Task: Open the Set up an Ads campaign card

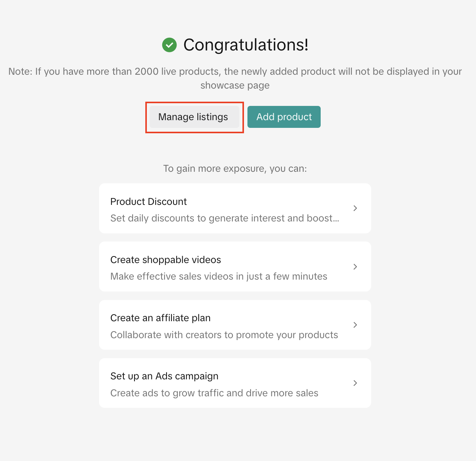Action: pyautogui.click(x=235, y=383)
